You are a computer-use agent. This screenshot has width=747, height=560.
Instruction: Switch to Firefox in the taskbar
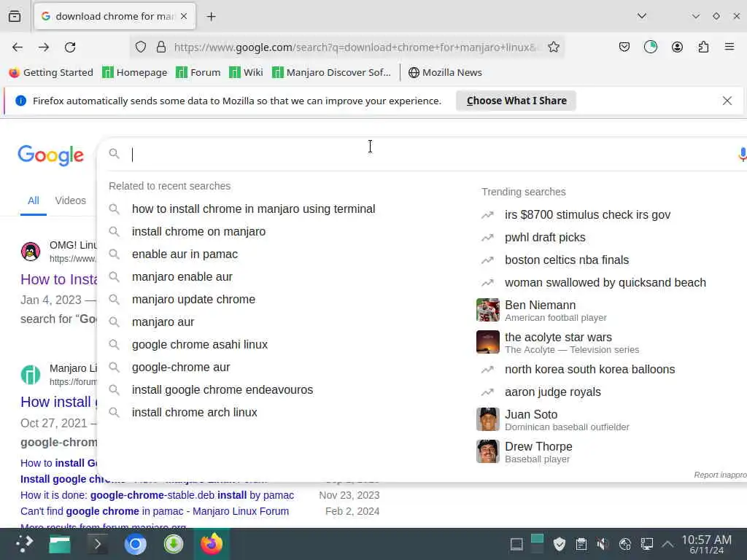(x=212, y=544)
